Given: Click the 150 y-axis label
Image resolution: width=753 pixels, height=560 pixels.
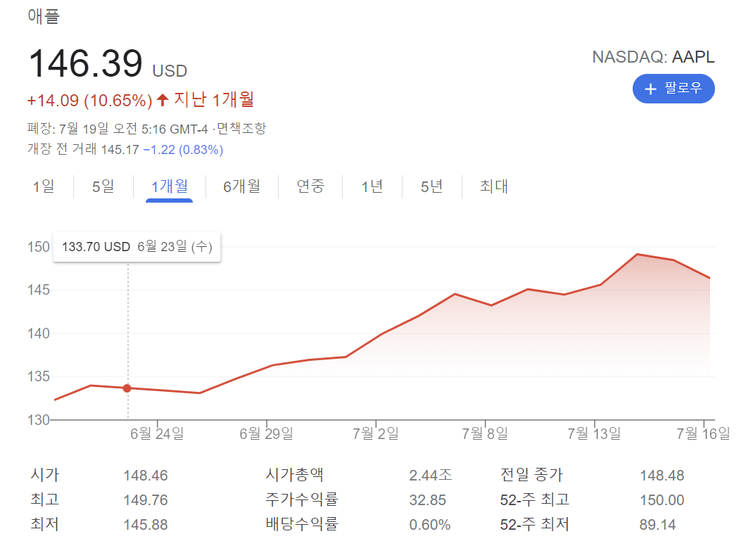Looking at the screenshot, I should click(39, 247).
